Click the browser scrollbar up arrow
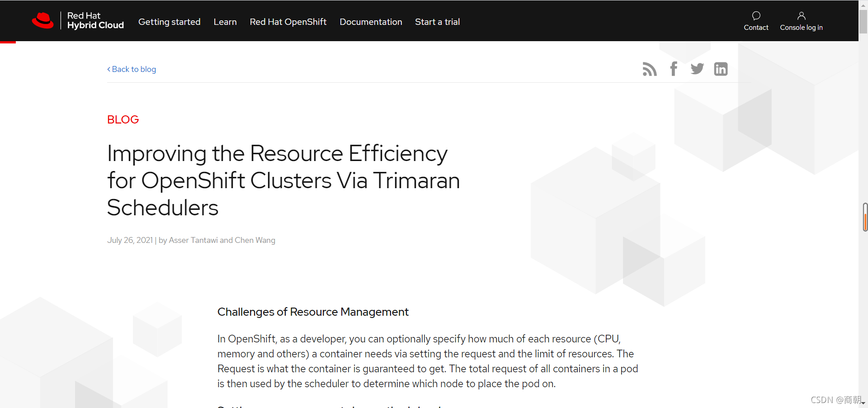The image size is (868, 408). click(863, 5)
